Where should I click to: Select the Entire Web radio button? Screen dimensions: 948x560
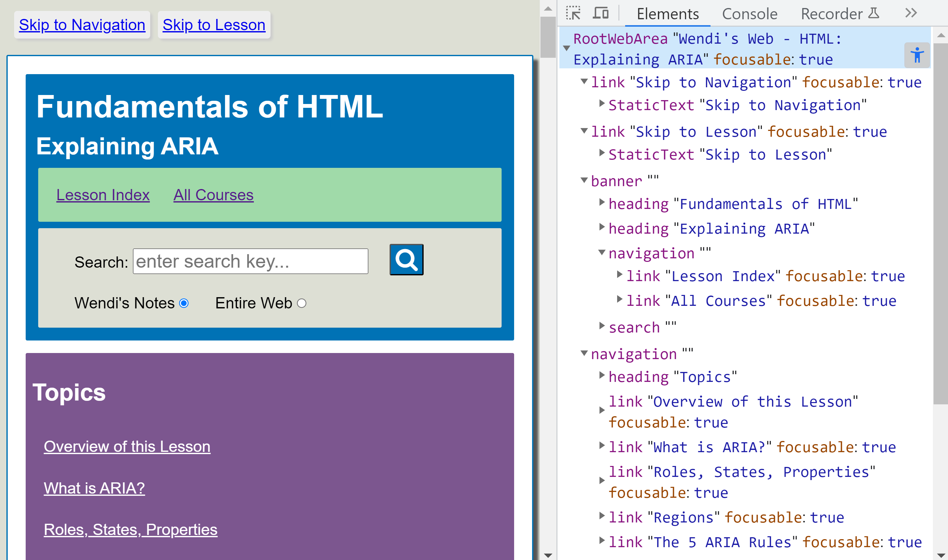[301, 303]
